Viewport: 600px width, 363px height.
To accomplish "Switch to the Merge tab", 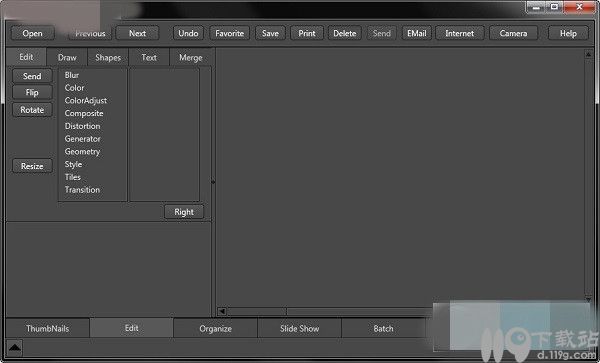I will click(x=191, y=58).
